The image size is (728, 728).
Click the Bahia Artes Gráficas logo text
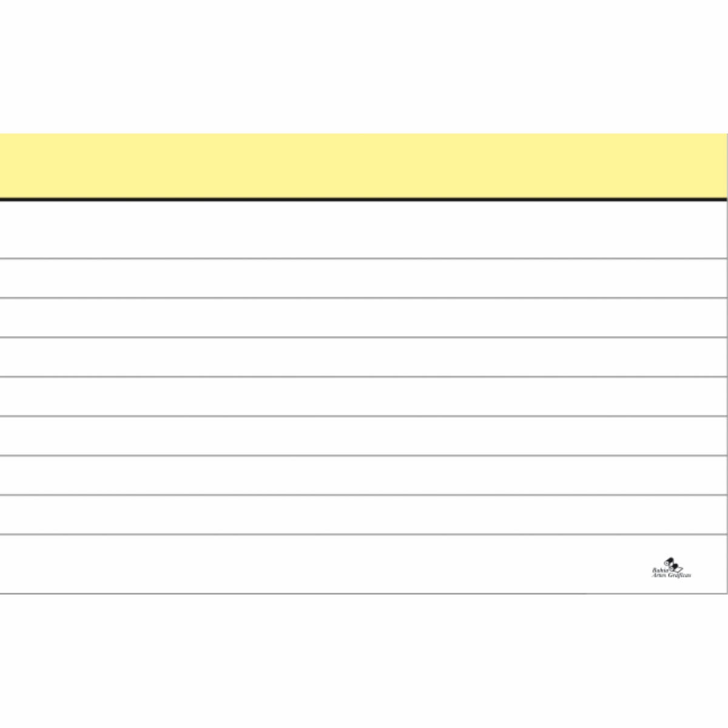click(670, 573)
